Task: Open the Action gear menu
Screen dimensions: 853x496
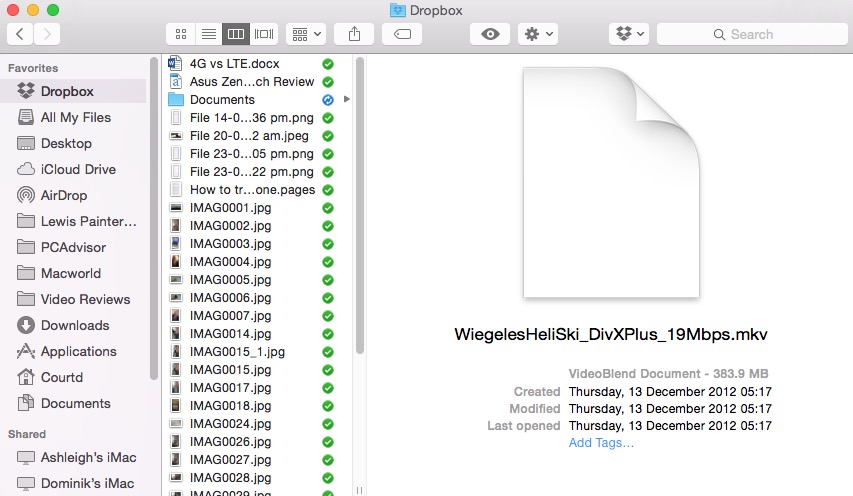Action: click(x=538, y=34)
